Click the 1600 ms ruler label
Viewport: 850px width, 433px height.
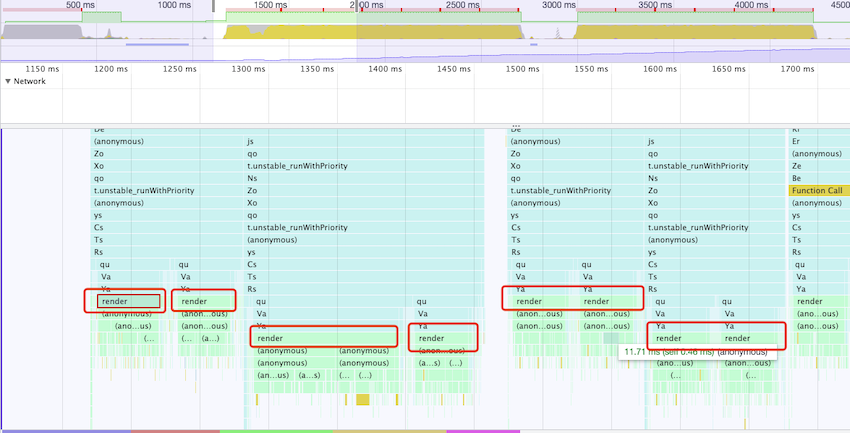660,69
